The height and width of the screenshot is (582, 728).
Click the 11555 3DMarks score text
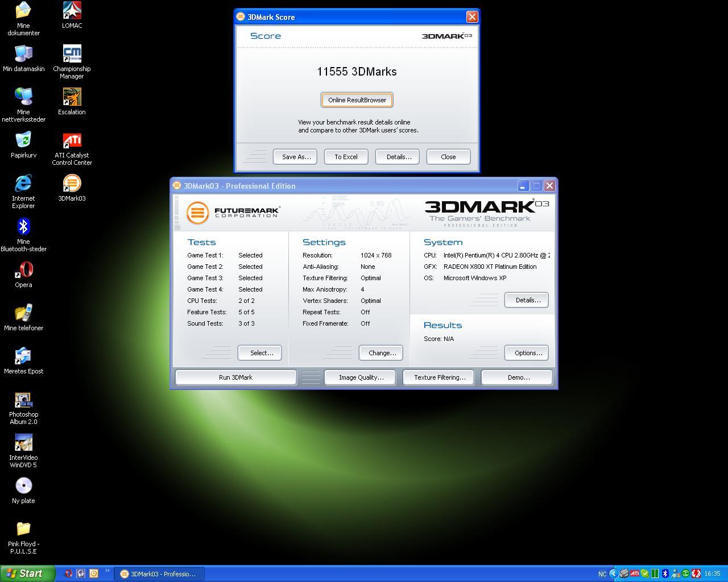(x=357, y=72)
